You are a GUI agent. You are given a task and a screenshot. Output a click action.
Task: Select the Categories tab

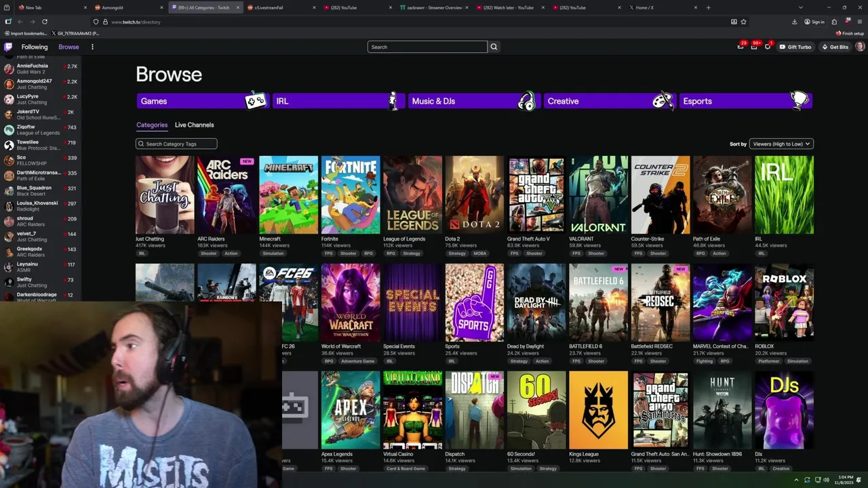pyautogui.click(x=152, y=125)
